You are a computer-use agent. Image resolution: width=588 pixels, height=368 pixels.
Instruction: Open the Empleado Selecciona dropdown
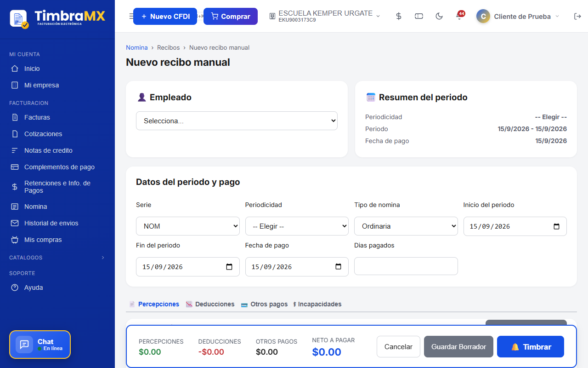[x=237, y=121]
